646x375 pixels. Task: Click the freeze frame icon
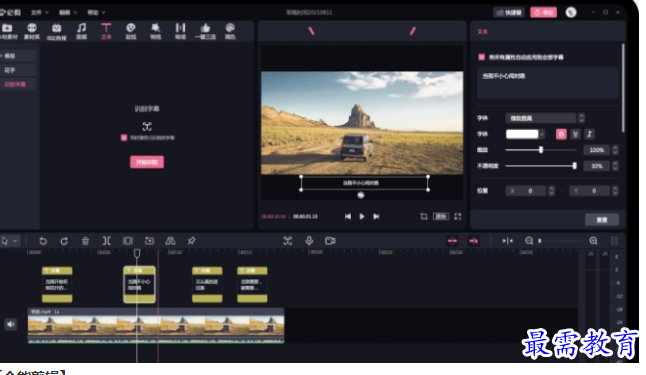click(149, 241)
